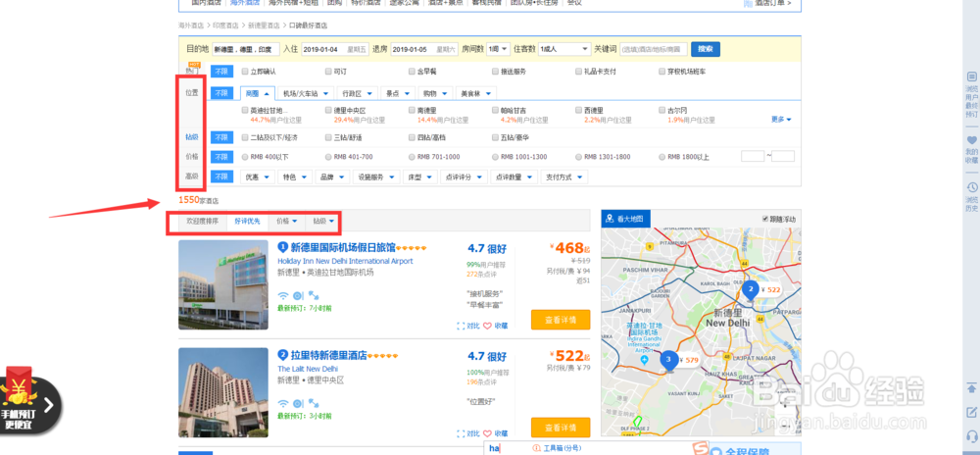The image size is (980, 455).
Task: Click the Sogou input method S icon
Action: coord(702,449)
